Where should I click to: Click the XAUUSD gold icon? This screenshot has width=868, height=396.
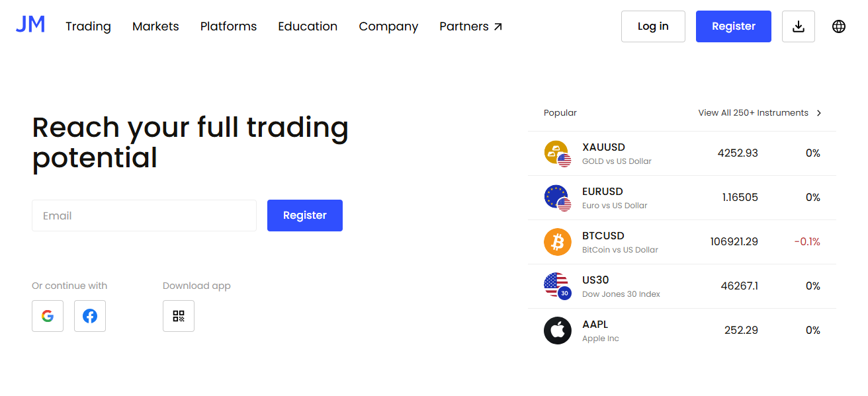557,153
